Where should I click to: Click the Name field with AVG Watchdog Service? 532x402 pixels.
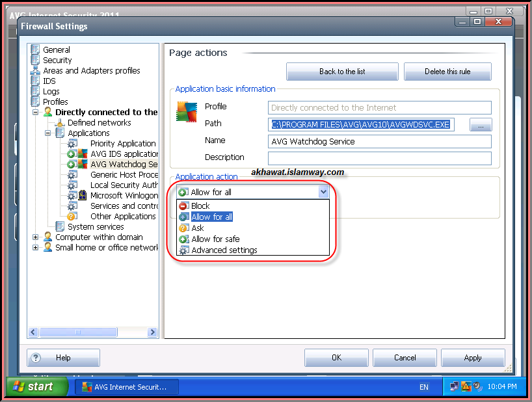click(x=380, y=141)
